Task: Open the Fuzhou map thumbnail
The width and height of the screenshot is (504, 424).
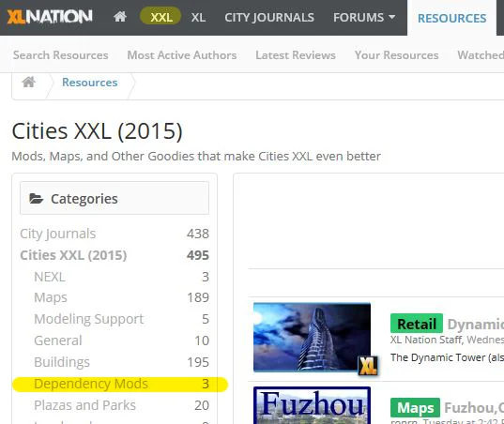Action: click(312, 405)
